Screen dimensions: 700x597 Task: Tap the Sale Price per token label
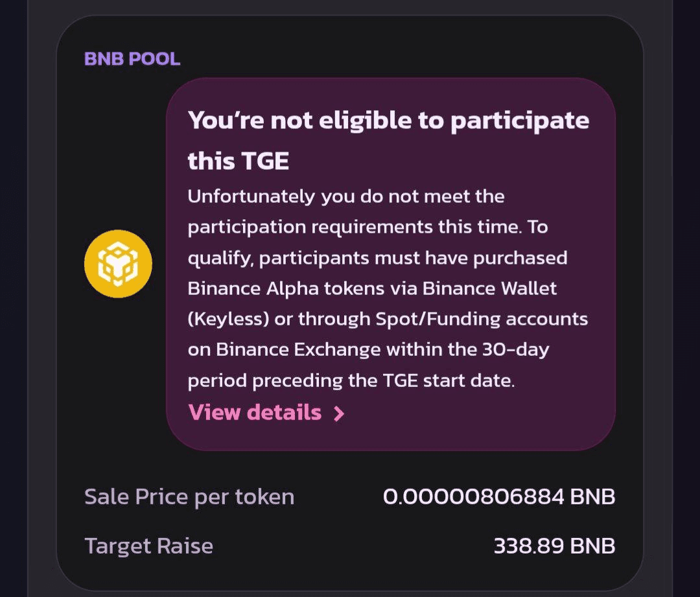click(x=189, y=497)
